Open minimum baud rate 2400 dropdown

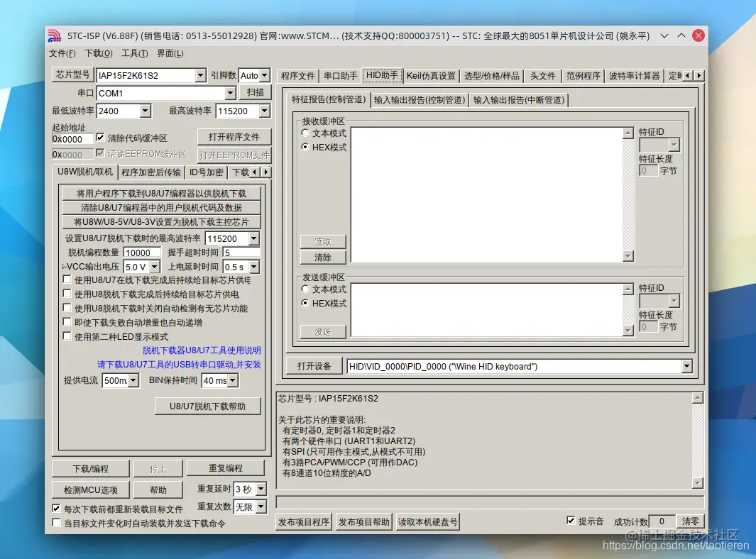pyautogui.click(x=145, y=111)
